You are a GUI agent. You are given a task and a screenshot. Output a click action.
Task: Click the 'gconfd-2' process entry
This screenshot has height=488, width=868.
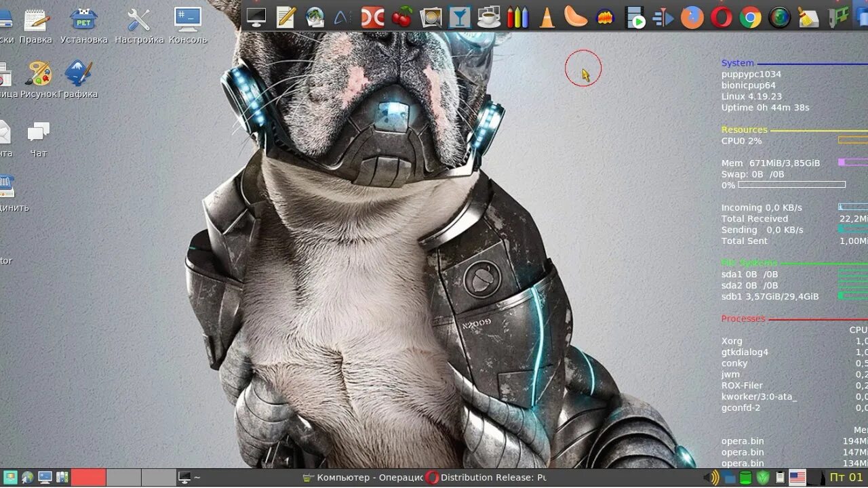(741, 407)
